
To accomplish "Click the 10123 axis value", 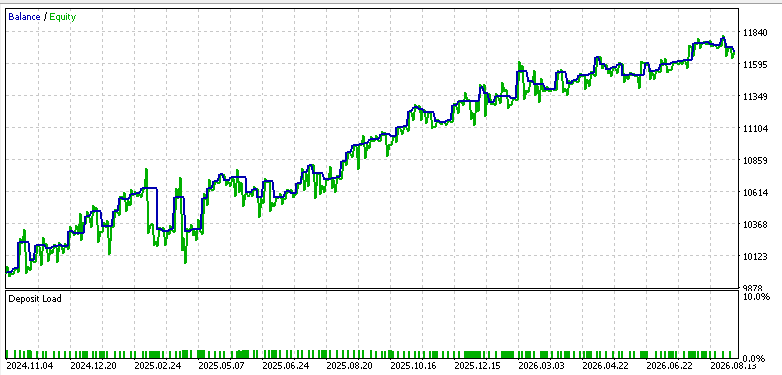I will (755, 257).
